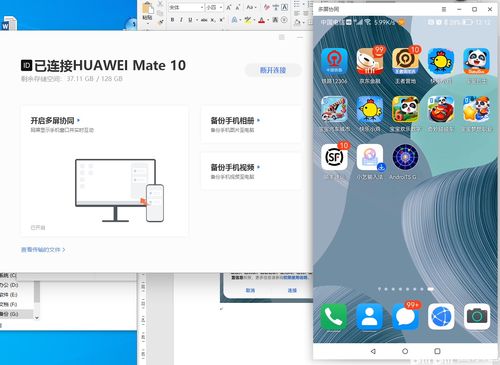Image resolution: width=500 pixels, height=365 pixels.
Task: Open the Browser globe app in dock
Action: pyautogui.click(x=441, y=316)
